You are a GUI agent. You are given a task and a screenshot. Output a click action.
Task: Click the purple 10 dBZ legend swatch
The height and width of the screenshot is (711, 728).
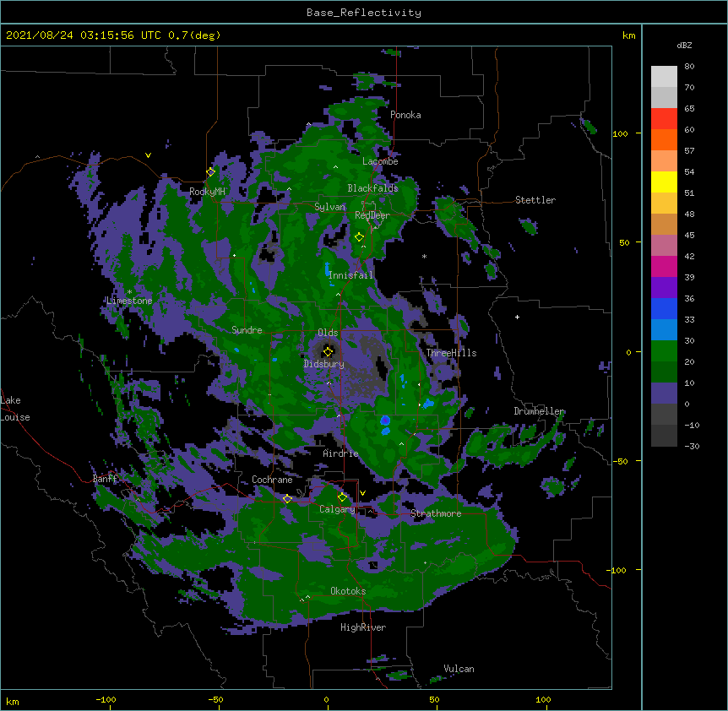point(664,393)
